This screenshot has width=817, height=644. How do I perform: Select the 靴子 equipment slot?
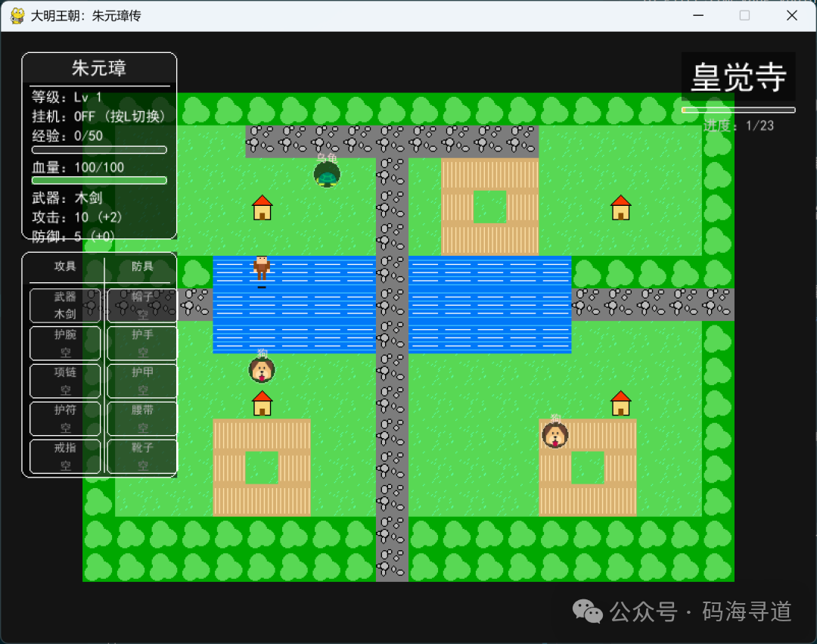click(142, 456)
